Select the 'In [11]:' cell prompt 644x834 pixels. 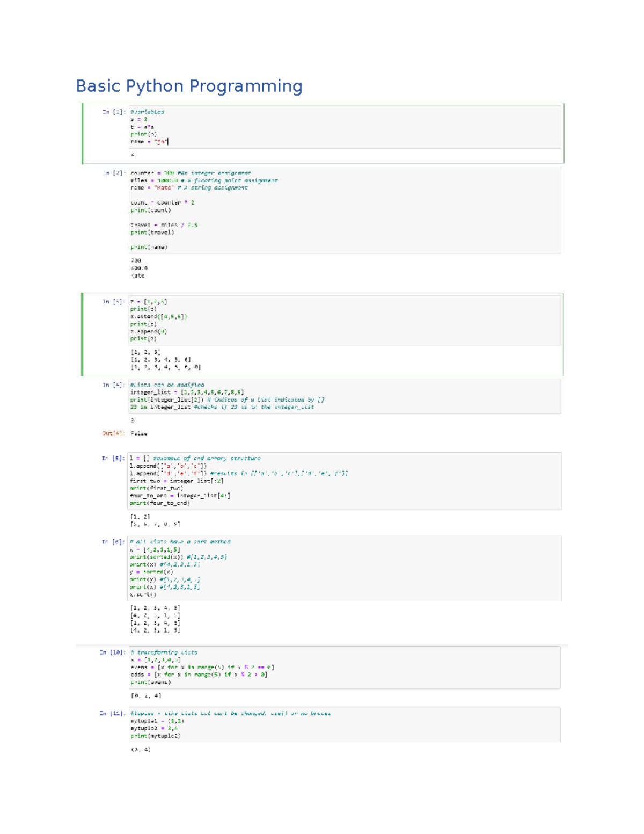click(x=113, y=714)
